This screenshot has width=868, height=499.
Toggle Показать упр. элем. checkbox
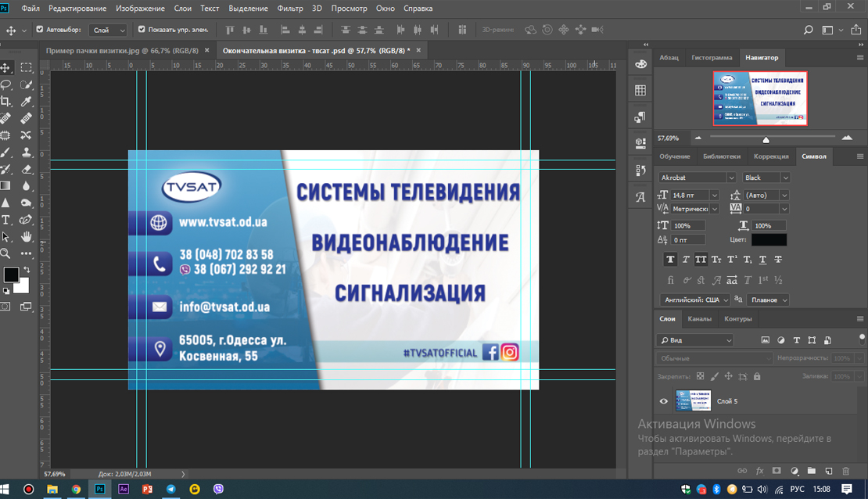[x=142, y=30]
